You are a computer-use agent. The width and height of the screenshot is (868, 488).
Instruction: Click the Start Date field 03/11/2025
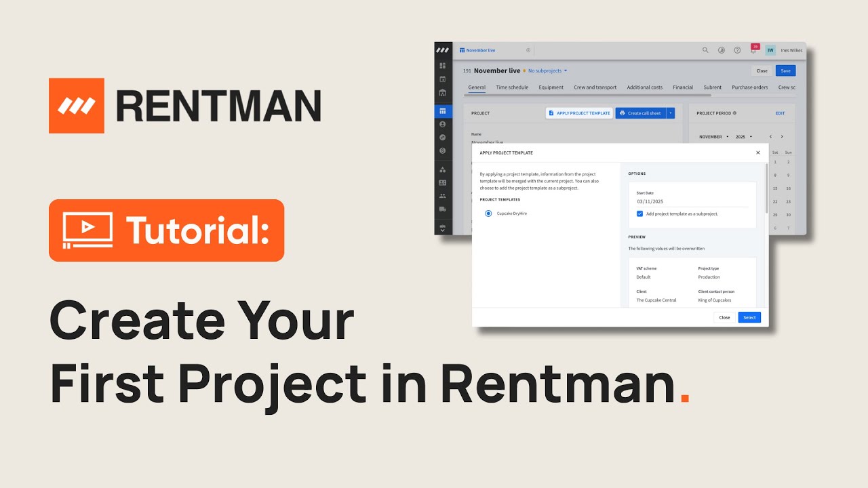point(692,201)
